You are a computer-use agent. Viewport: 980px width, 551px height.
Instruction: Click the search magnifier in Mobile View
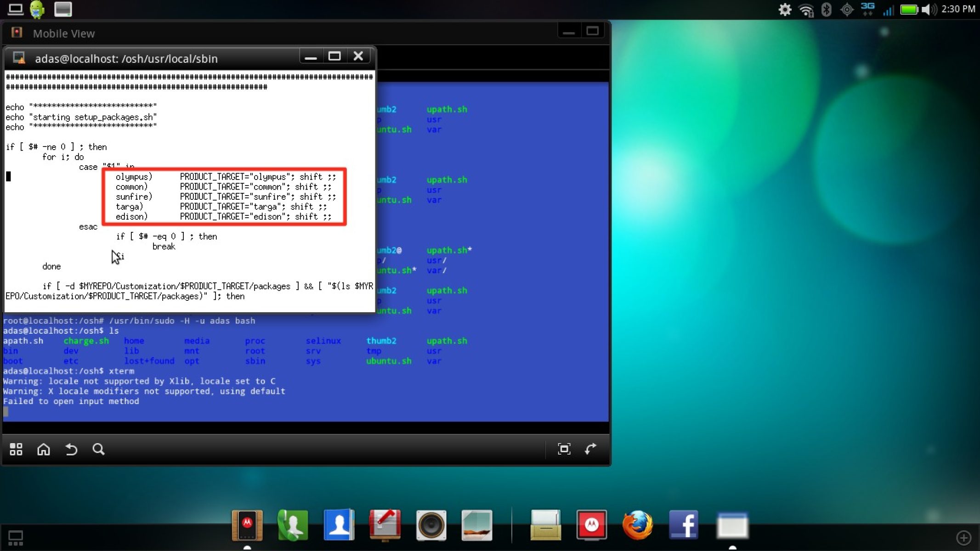point(98,449)
